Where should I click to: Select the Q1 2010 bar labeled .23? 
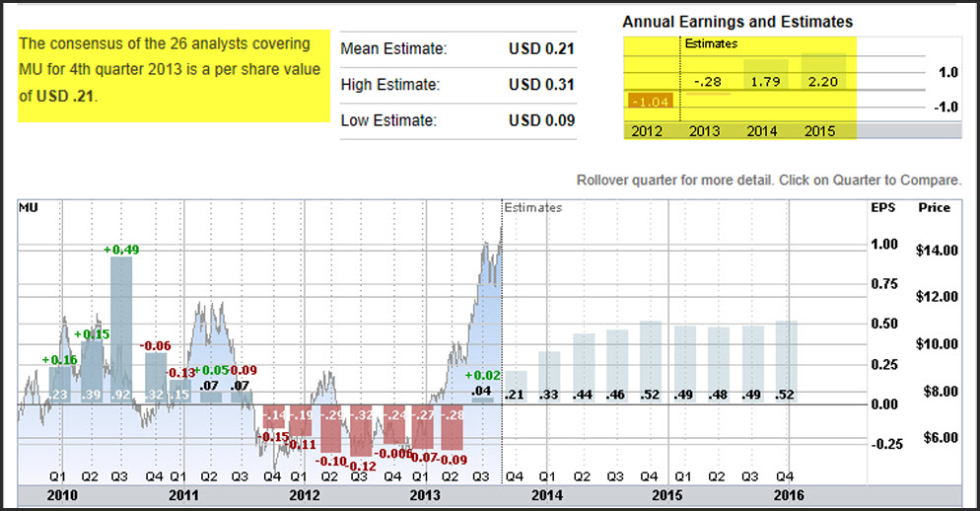(59, 386)
